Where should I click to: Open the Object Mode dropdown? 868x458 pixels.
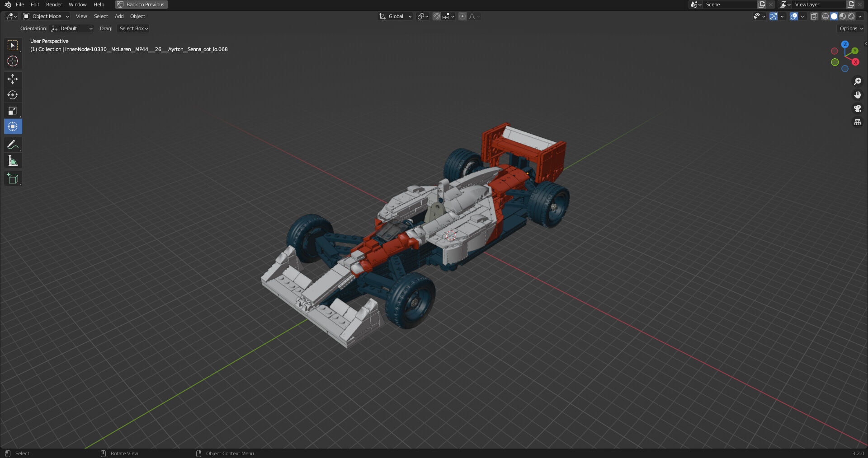(46, 16)
